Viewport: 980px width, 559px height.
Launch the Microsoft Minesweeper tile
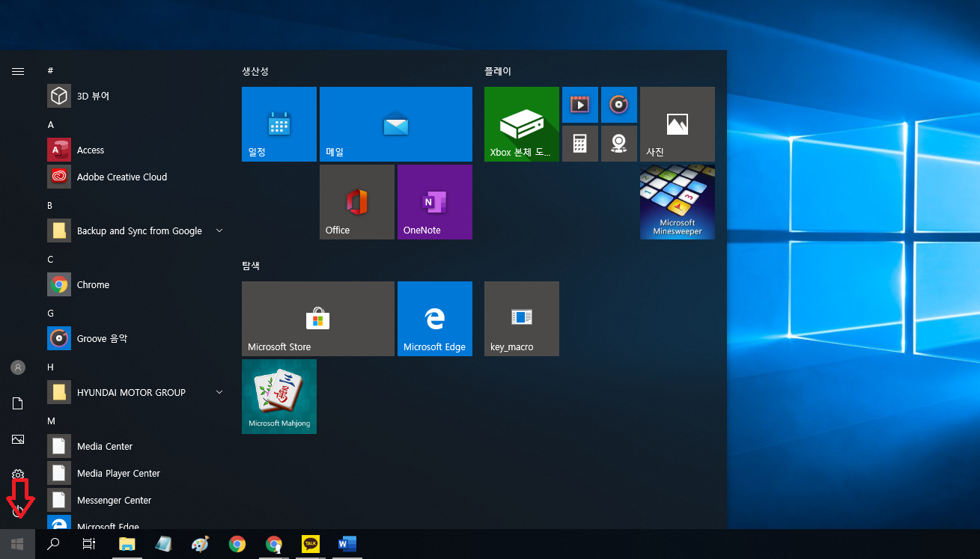(x=678, y=202)
